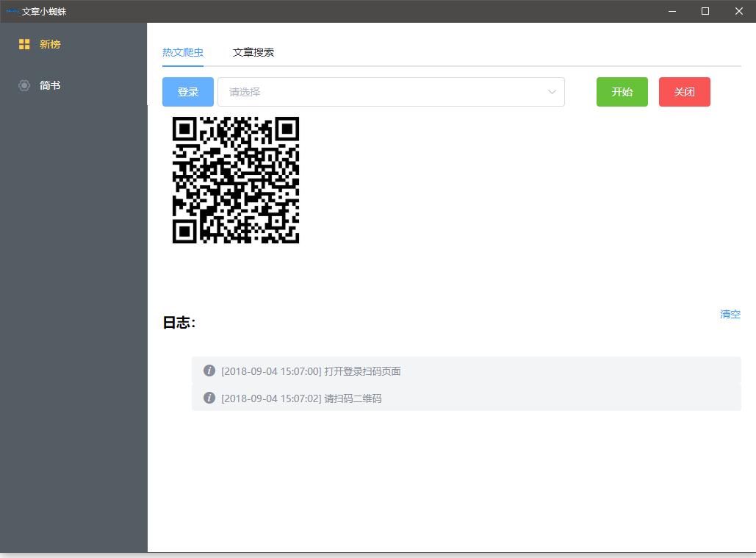This screenshot has width=756, height=558.
Task: Click the 新榜 grid icon in sidebar
Action: tap(24, 44)
